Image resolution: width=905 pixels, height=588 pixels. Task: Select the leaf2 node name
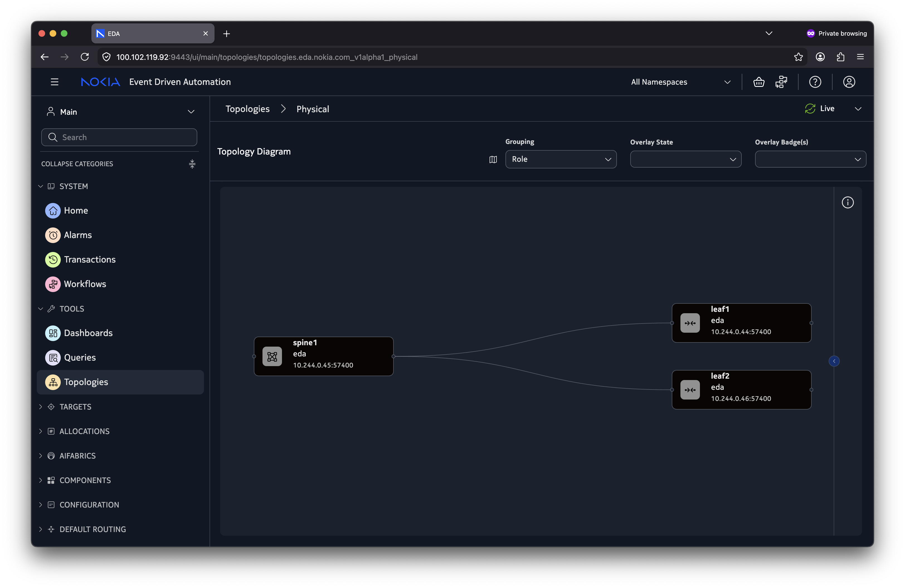(x=720, y=376)
